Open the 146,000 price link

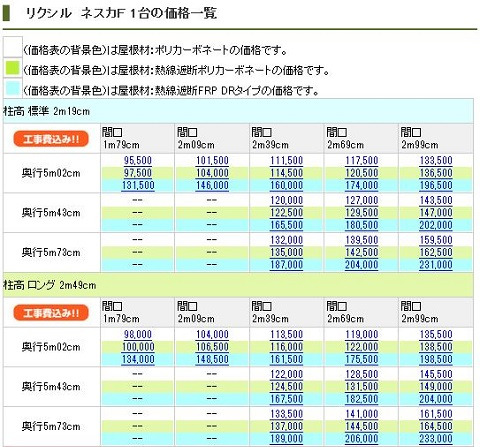[212, 185]
